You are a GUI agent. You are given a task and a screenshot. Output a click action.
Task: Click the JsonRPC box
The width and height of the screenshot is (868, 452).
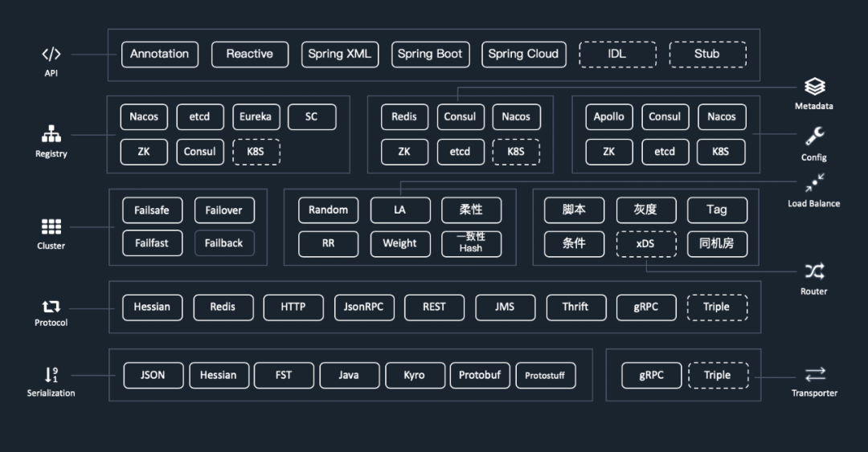(x=364, y=307)
